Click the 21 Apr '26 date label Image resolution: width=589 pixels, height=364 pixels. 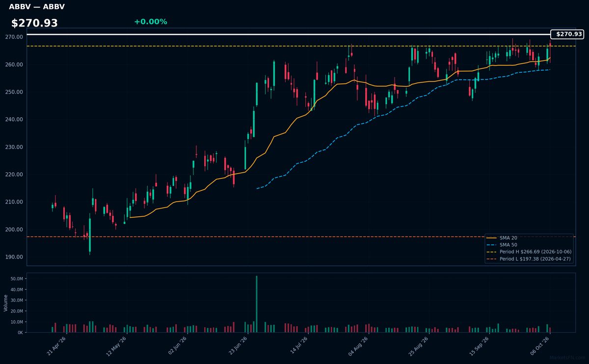pyautogui.click(x=56, y=346)
